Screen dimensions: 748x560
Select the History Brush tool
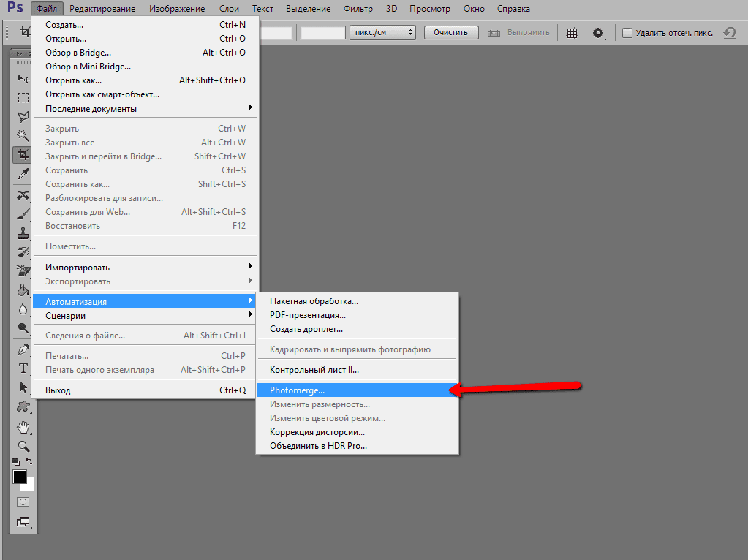23,252
